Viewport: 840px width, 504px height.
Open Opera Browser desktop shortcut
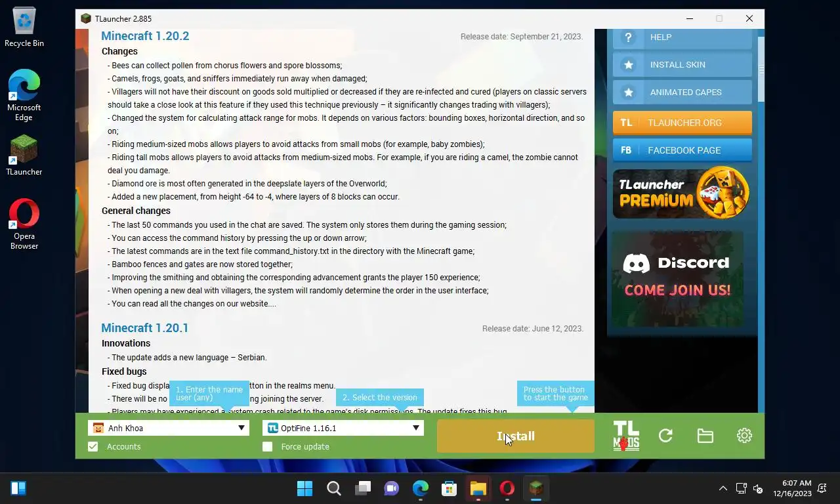[x=24, y=224]
